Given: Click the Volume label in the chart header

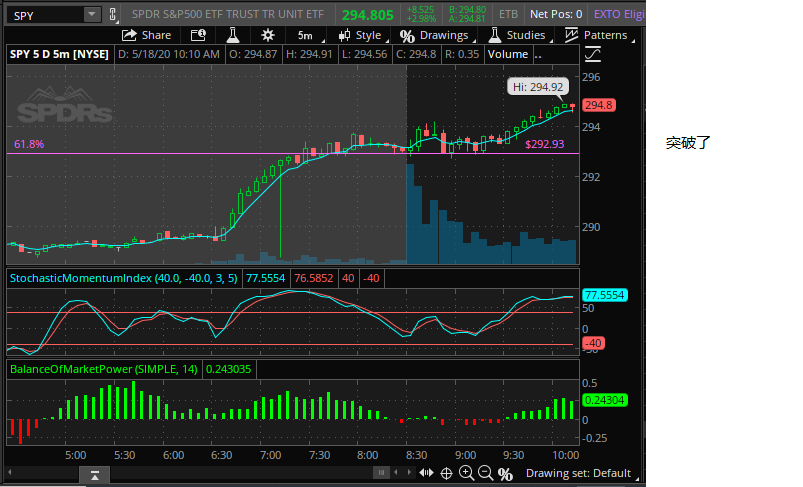Looking at the screenshot, I should (x=508, y=54).
